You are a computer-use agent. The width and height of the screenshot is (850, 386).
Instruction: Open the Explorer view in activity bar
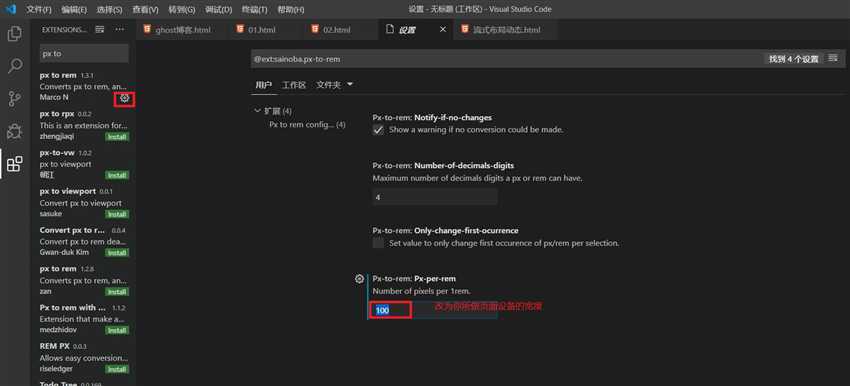click(15, 34)
